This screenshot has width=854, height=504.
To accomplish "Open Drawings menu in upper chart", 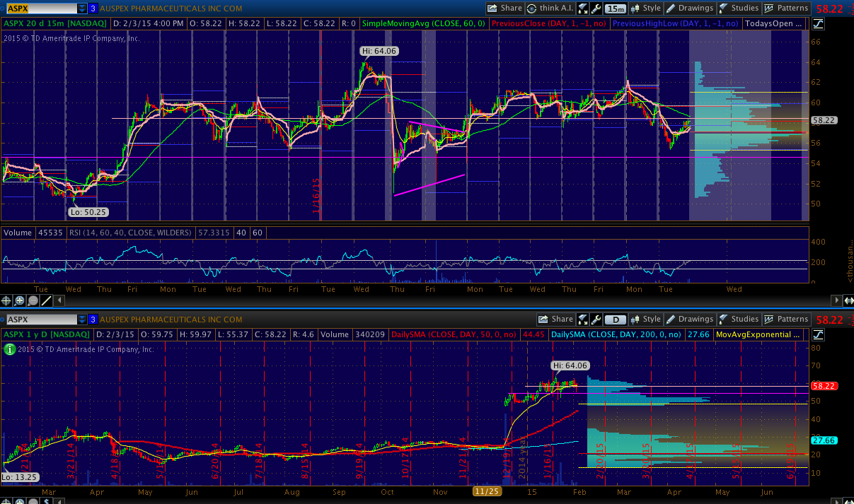I will coord(691,8).
